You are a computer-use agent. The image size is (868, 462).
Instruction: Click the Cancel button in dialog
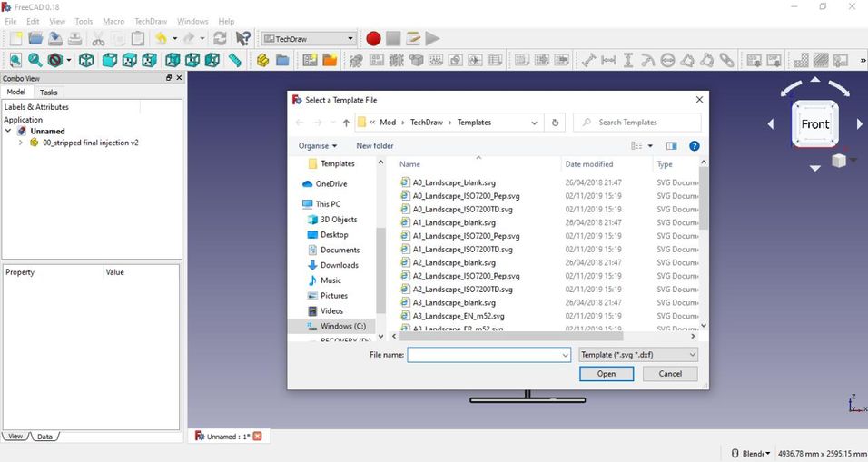(670, 374)
